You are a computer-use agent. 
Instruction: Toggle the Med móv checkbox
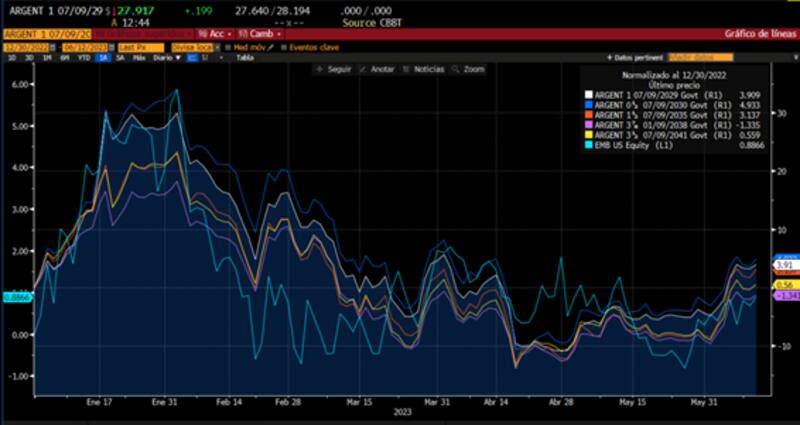coord(227,46)
